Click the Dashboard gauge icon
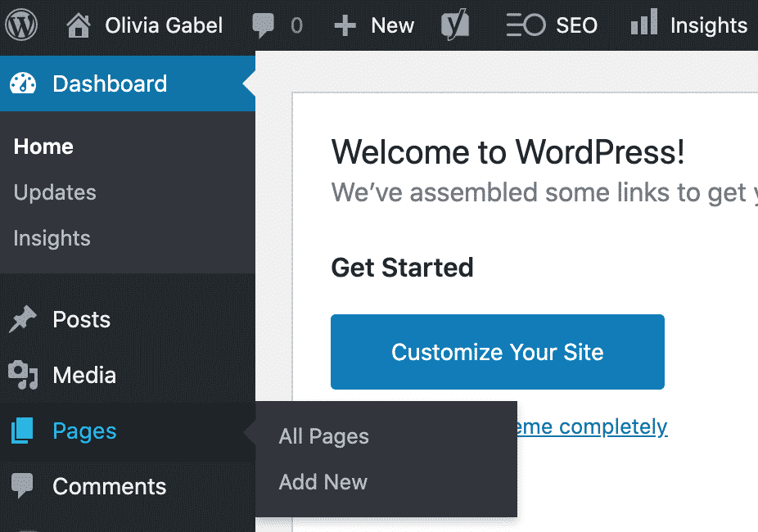Viewport: 758px width, 532px height. pyautogui.click(x=23, y=83)
